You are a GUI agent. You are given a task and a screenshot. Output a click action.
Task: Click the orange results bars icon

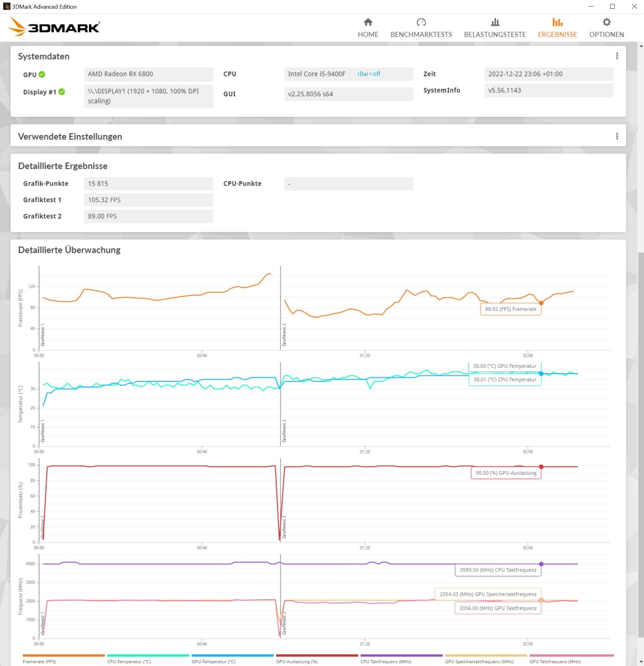coord(557,22)
